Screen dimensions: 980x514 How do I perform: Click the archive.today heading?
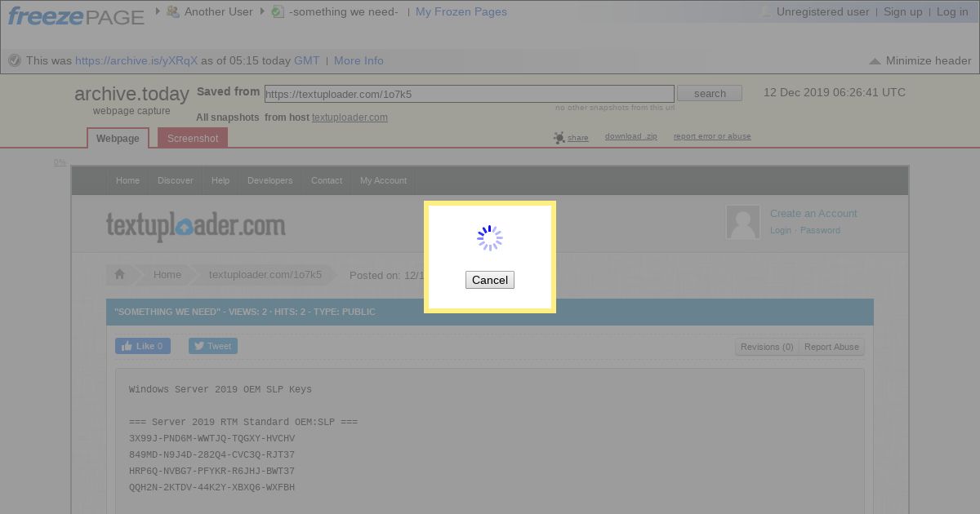click(x=131, y=94)
